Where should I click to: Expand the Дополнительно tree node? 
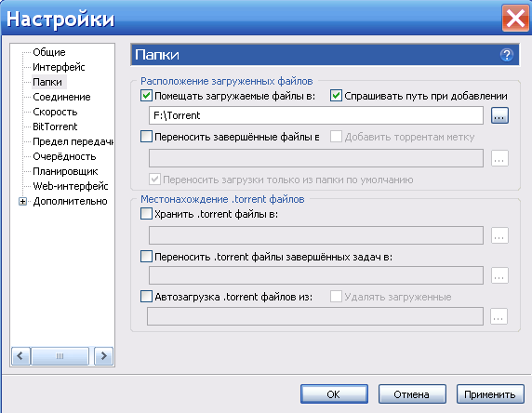[22, 201]
